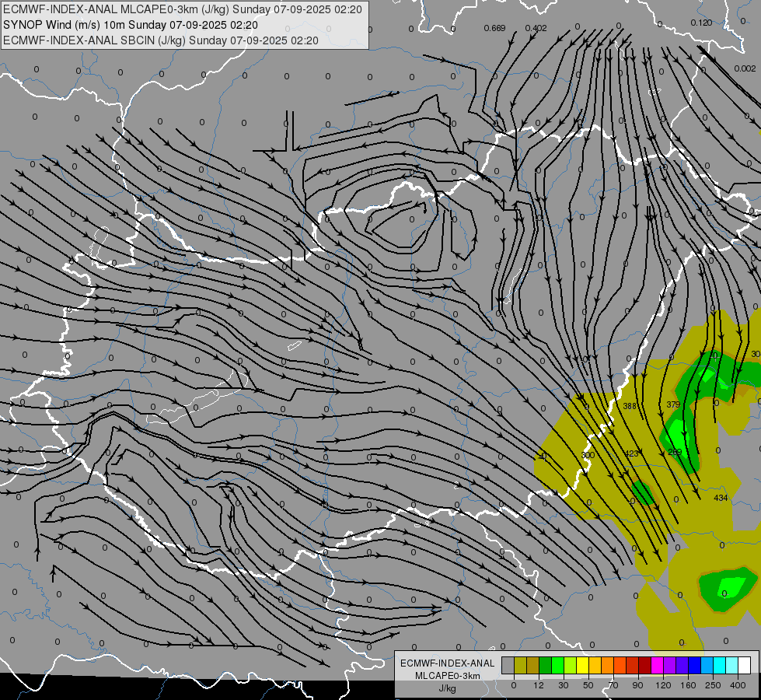Click the J/kg unit label in legend

click(x=447, y=688)
